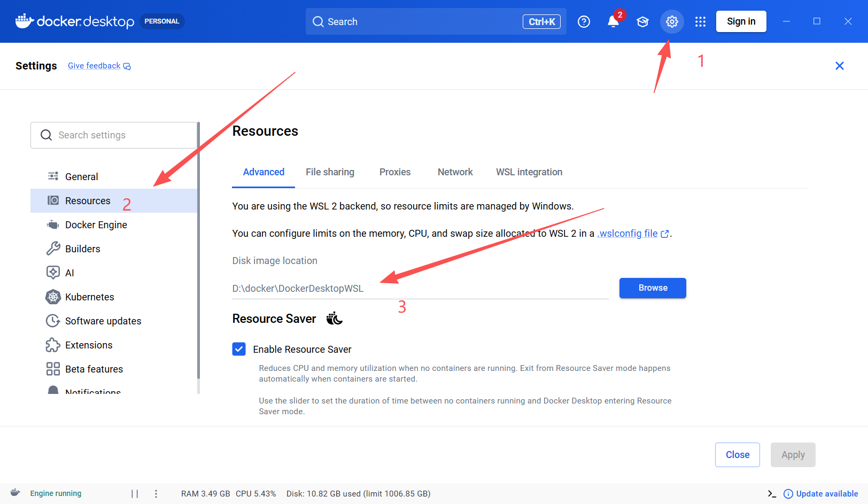Screen dimensions: 868x504
Task: Toggle Enable Resource Saver checkbox
Action: click(x=239, y=349)
